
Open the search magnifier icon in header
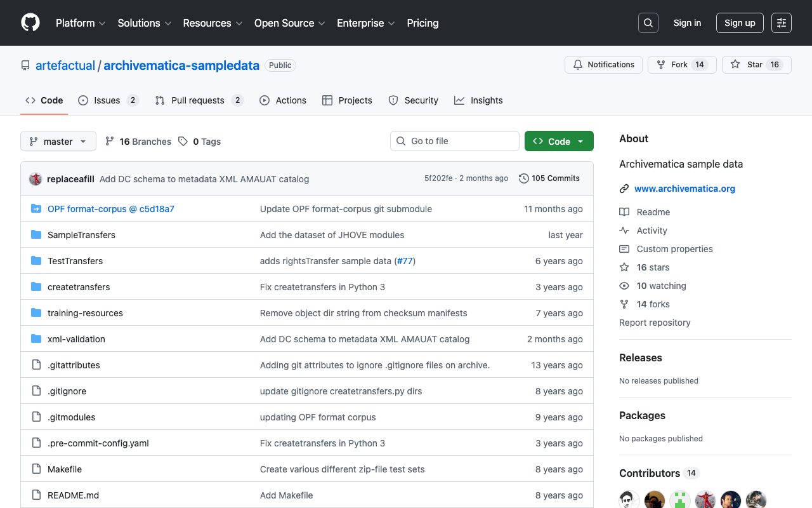(648, 23)
